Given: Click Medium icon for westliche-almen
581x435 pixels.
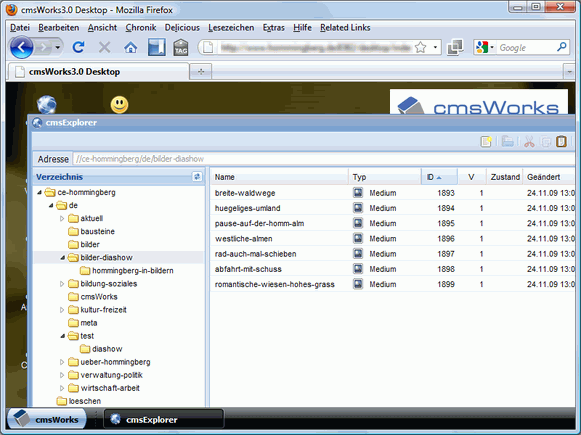Looking at the screenshot, I should [358, 238].
